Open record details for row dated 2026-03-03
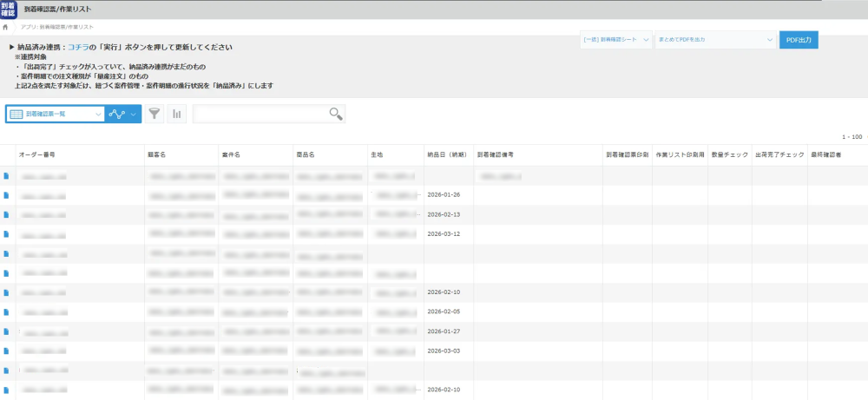 pyautogui.click(x=6, y=351)
